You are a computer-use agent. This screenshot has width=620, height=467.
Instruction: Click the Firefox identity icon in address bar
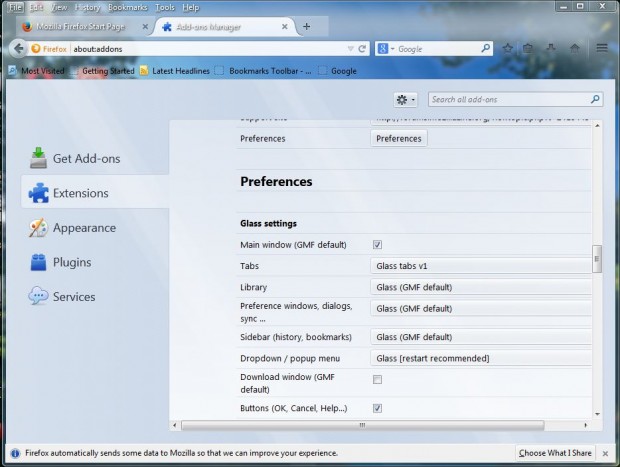pyautogui.click(x=36, y=49)
